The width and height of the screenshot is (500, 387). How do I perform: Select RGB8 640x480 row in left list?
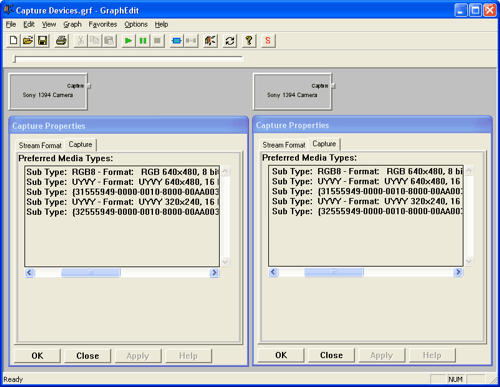point(122,172)
